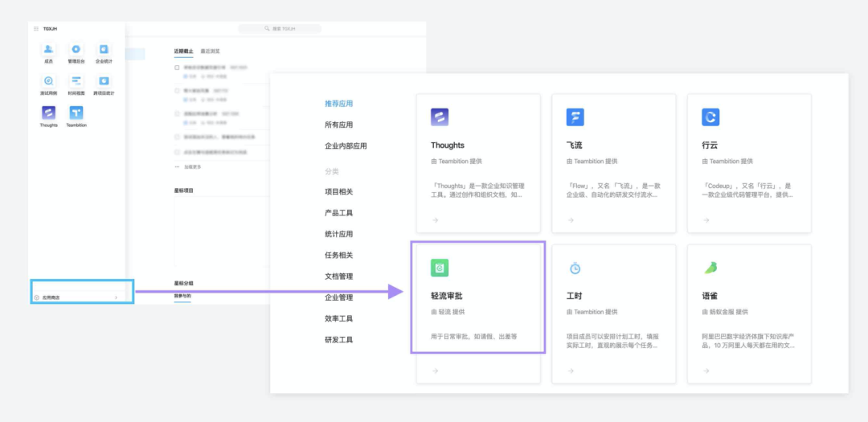The height and width of the screenshot is (422, 868).
Task: Click the arrow on the 轻流审批 card
Action: 435,371
